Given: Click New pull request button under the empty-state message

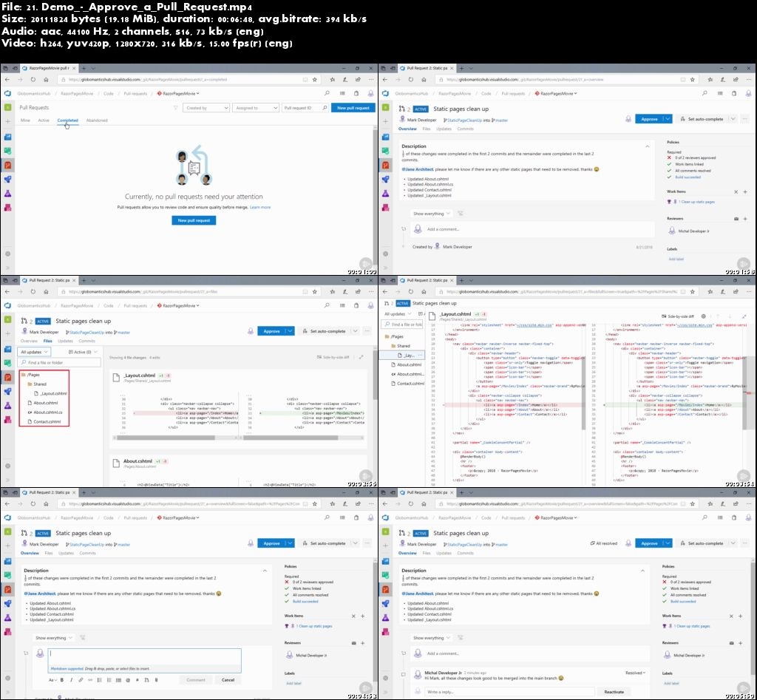Looking at the screenshot, I should pyautogui.click(x=194, y=220).
